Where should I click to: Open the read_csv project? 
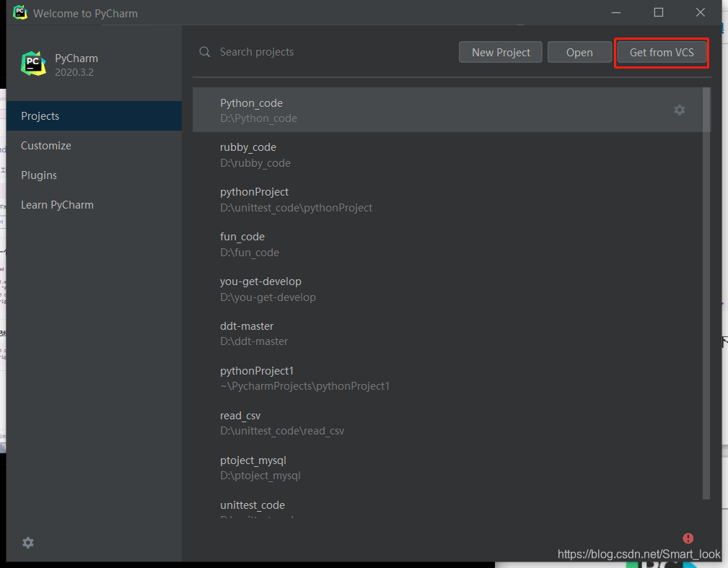(447, 423)
